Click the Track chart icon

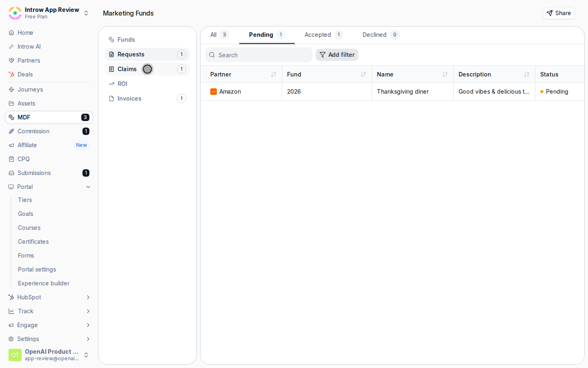coord(11,311)
